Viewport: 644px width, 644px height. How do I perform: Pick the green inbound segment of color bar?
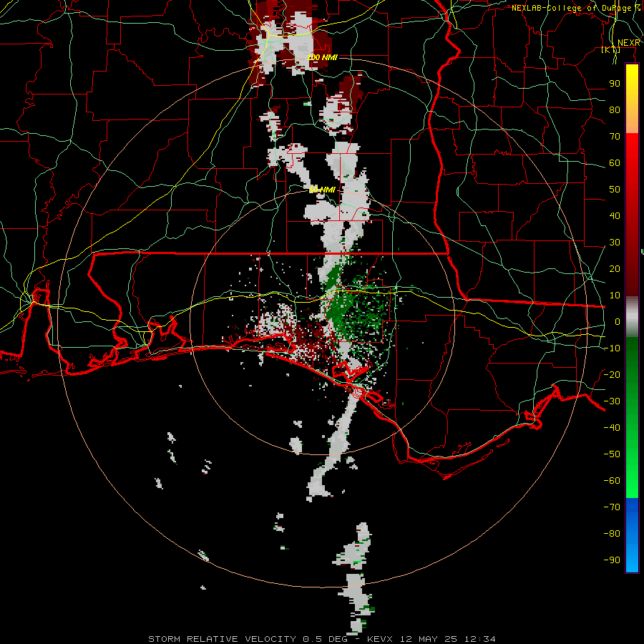632,417
